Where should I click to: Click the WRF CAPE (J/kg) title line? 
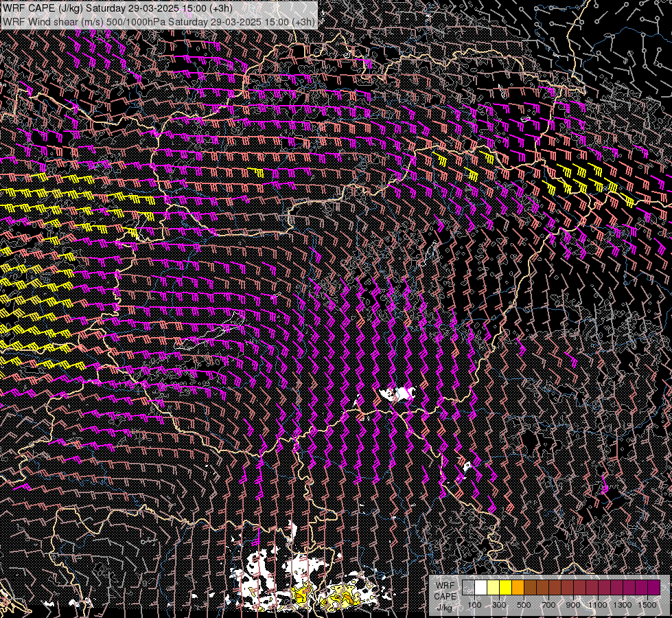117,8
